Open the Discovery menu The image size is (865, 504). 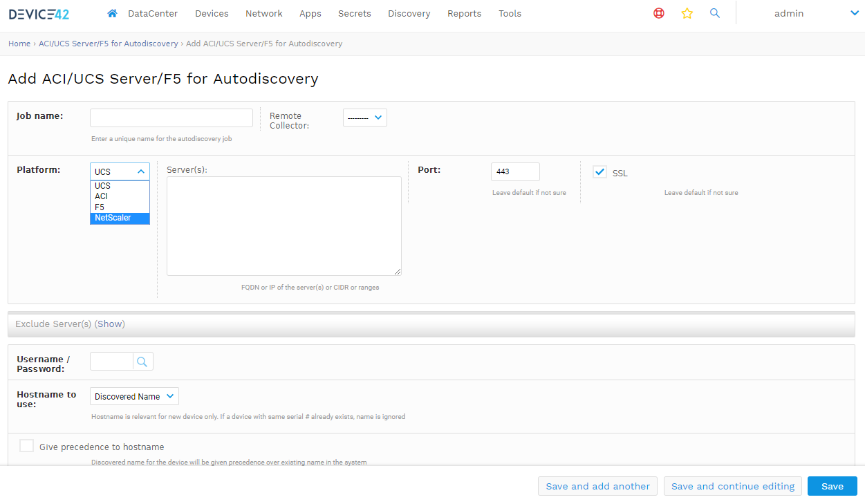point(409,13)
